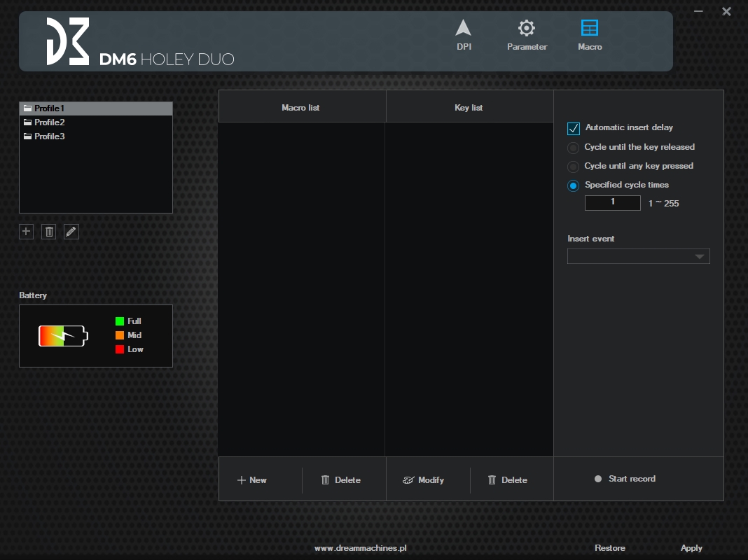Delete the selected macro from Macro list

pos(340,480)
